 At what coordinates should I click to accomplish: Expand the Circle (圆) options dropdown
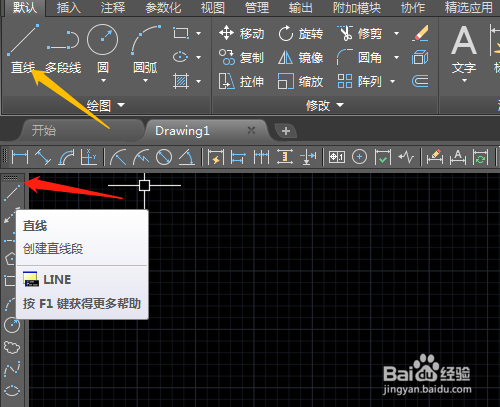(103, 80)
